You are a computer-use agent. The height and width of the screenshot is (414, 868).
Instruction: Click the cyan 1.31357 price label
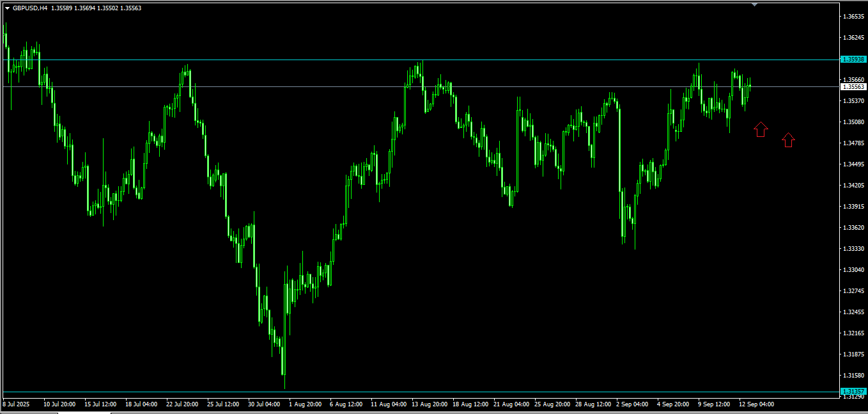click(854, 391)
